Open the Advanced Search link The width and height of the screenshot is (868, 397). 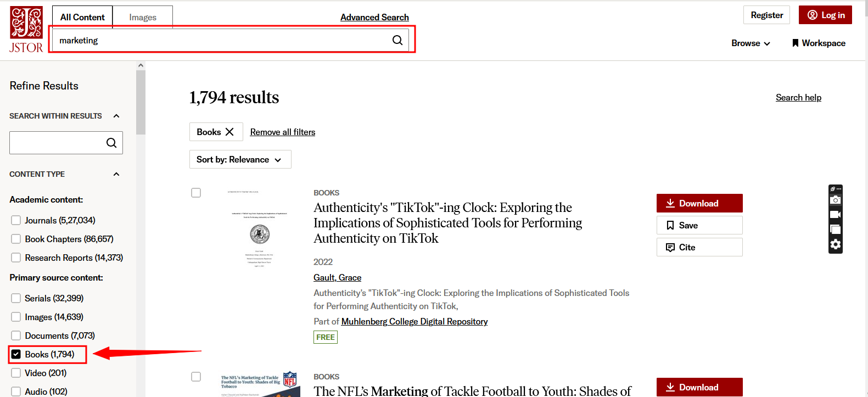tap(374, 17)
